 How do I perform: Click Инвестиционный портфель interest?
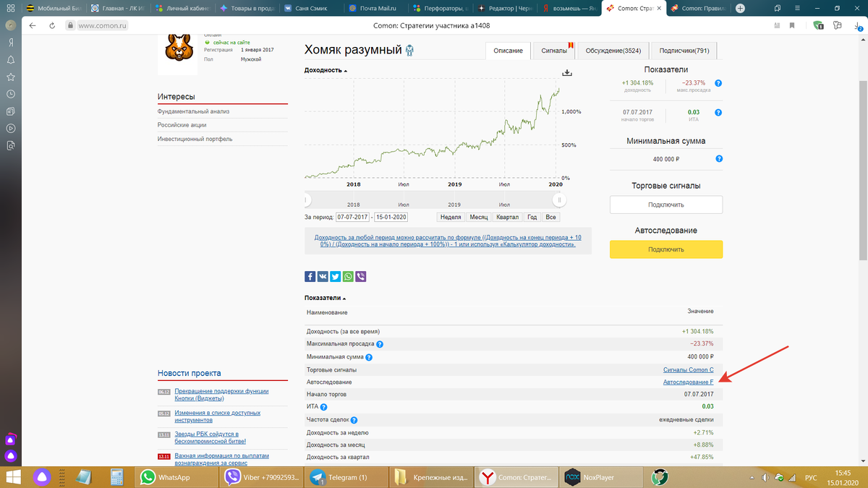click(x=195, y=139)
